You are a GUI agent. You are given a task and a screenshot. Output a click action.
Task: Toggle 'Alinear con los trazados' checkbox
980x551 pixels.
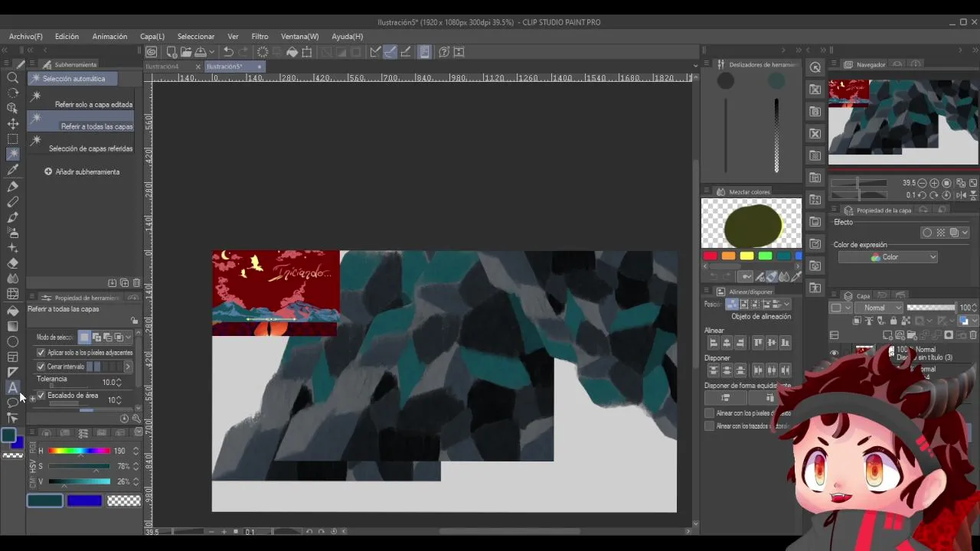point(709,426)
